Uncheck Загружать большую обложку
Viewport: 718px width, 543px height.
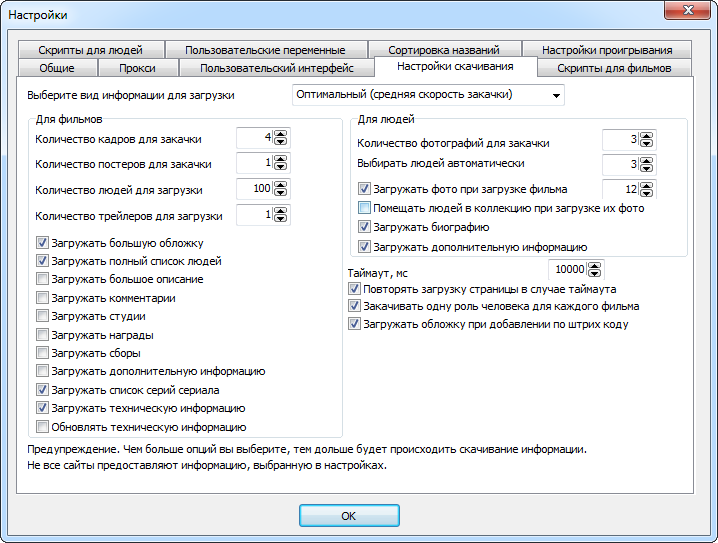coord(42,243)
